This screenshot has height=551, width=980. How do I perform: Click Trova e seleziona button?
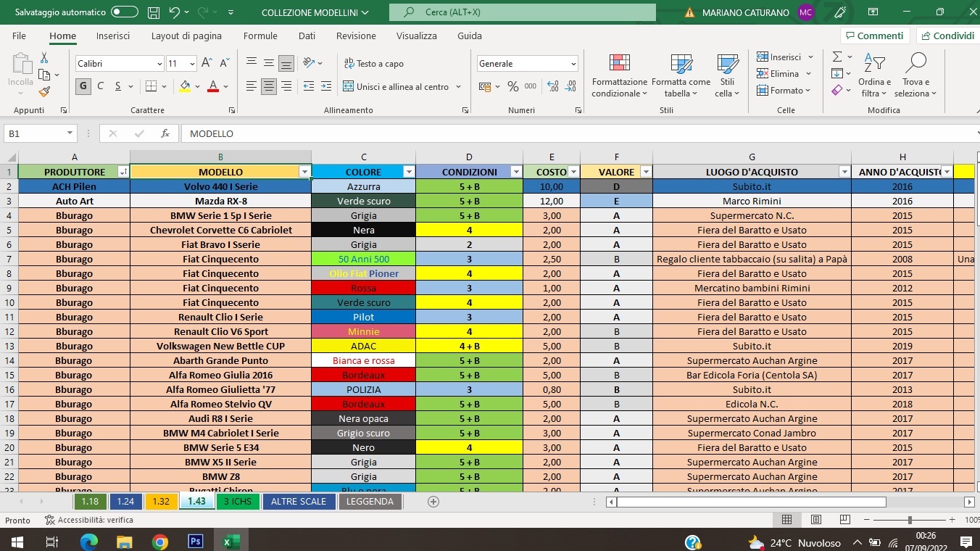tap(915, 75)
